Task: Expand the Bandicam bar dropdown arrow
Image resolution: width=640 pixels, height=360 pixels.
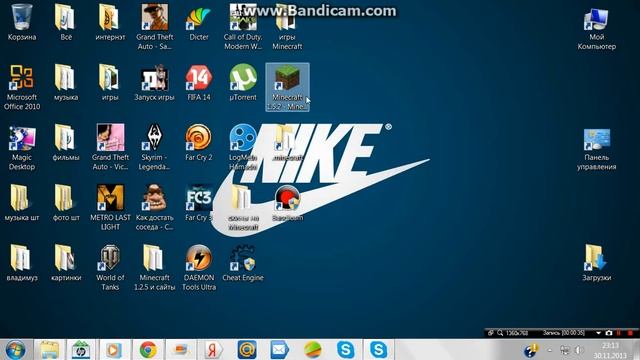Action: tap(598, 333)
